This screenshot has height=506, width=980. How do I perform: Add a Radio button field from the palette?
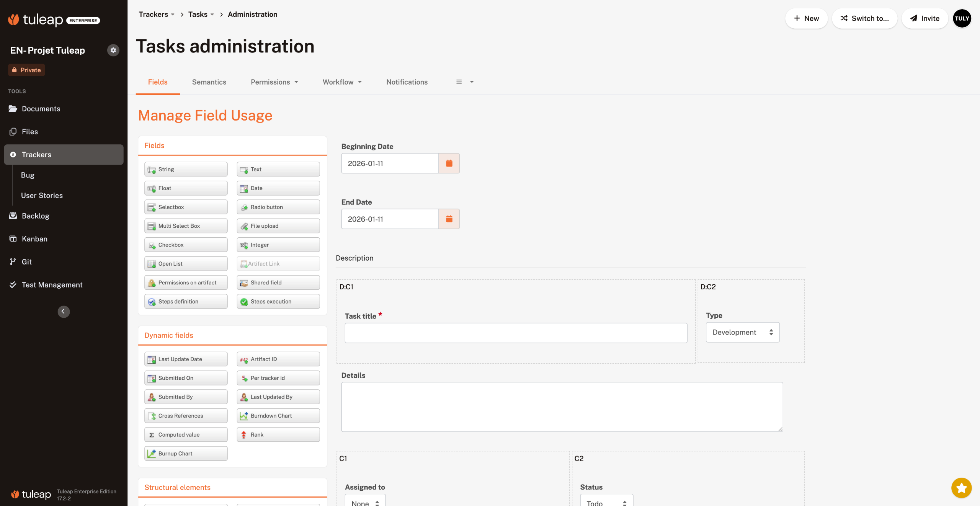[278, 207]
